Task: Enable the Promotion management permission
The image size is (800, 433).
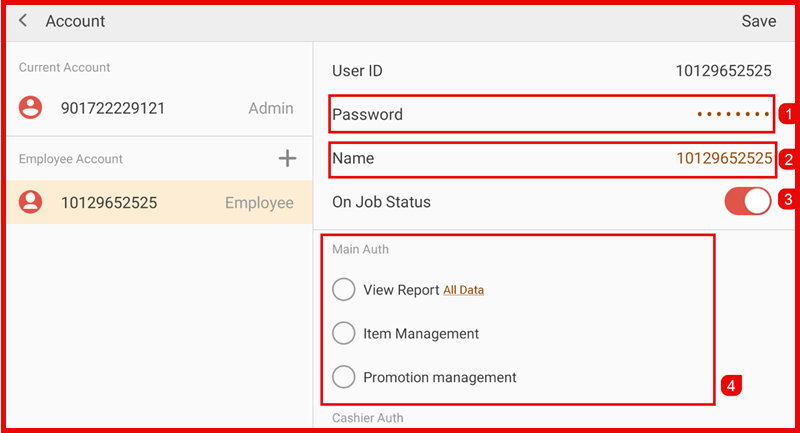Action: (344, 378)
